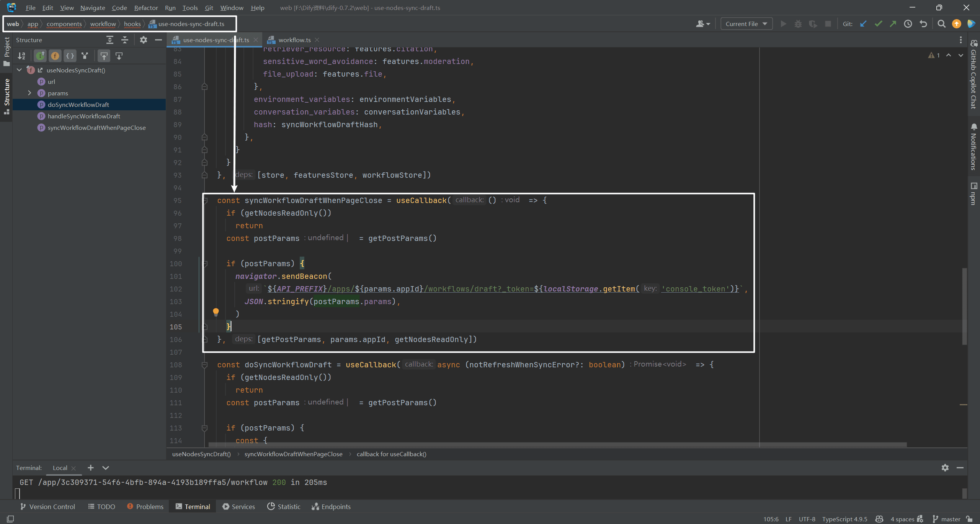The height and width of the screenshot is (524, 980).
Task: Click the Run menu in the menu bar
Action: point(169,7)
